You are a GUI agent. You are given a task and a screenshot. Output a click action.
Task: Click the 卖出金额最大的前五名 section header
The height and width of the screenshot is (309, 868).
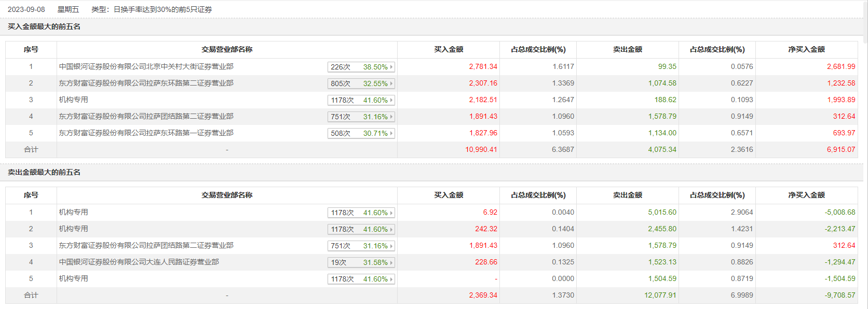coord(44,172)
